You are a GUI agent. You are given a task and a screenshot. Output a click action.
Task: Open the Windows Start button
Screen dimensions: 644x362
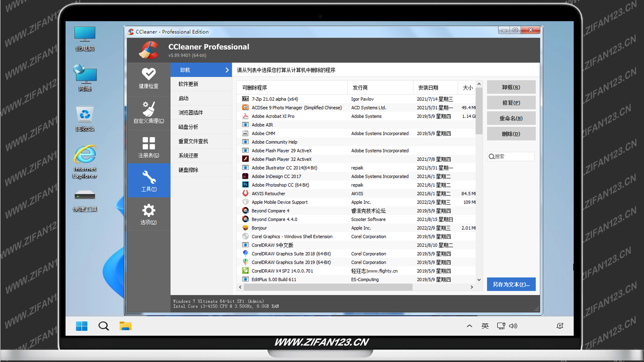pyautogui.click(x=82, y=326)
